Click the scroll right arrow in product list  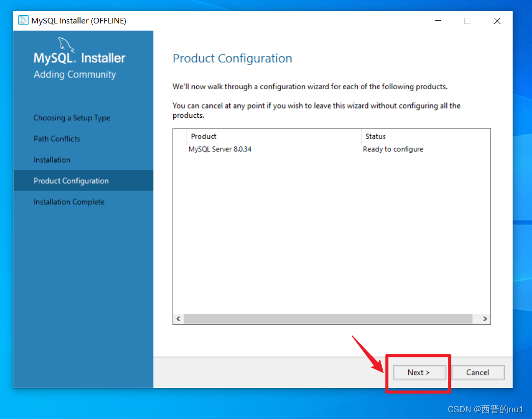(x=485, y=319)
